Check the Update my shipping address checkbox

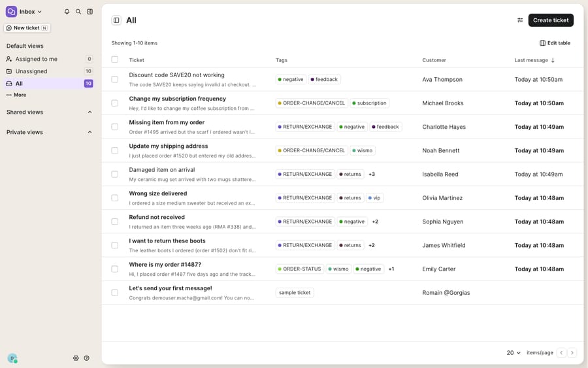click(115, 150)
